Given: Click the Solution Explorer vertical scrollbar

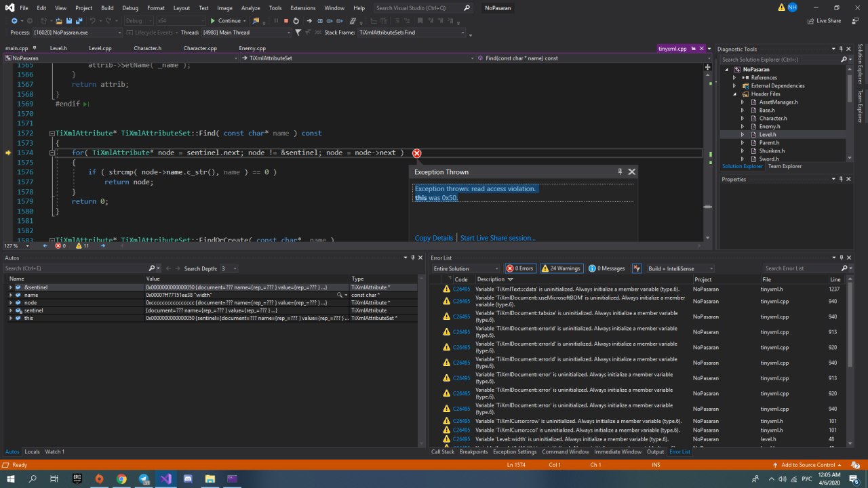Looking at the screenshot, I should pos(849,88).
